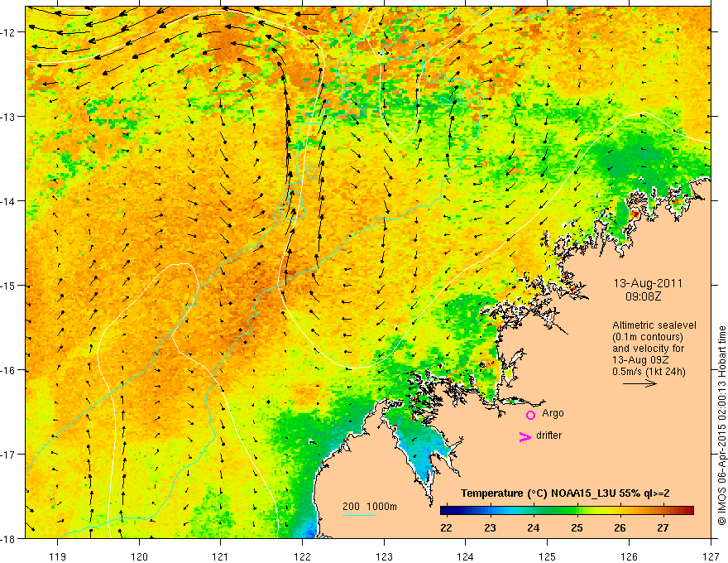The height and width of the screenshot is (563, 728).
Task: Click longitude axis label 120
Action: (x=139, y=556)
